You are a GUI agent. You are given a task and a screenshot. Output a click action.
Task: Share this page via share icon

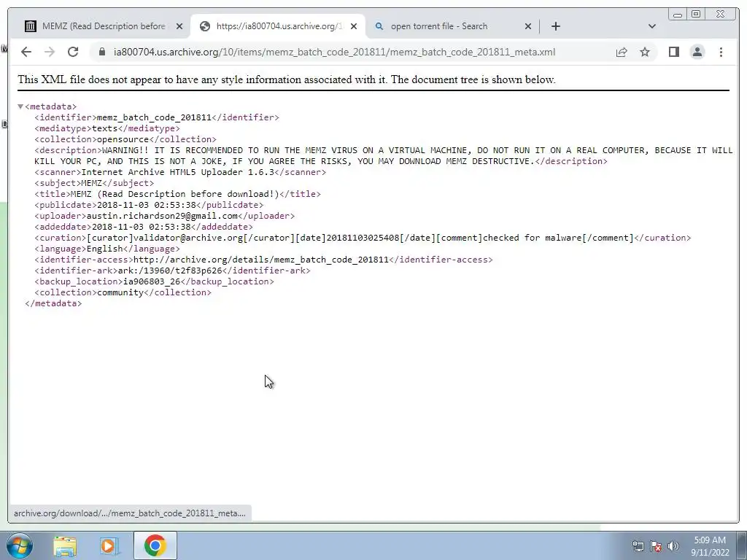pyautogui.click(x=622, y=52)
